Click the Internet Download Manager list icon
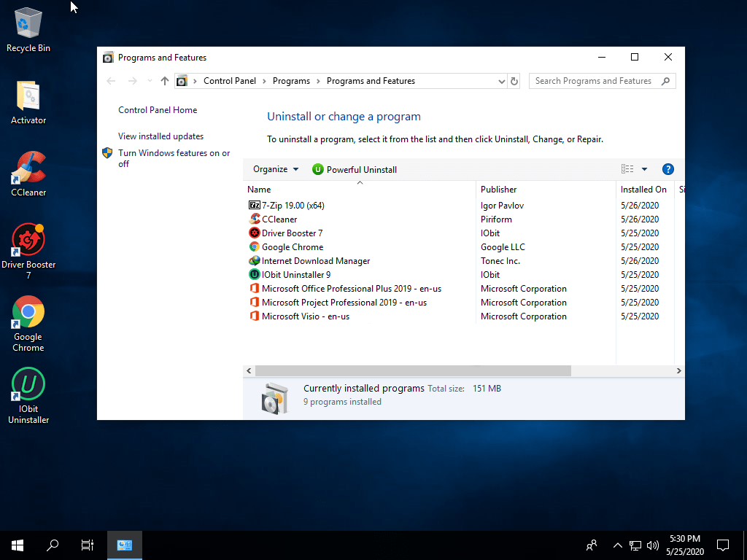 pyautogui.click(x=255, y=260)
